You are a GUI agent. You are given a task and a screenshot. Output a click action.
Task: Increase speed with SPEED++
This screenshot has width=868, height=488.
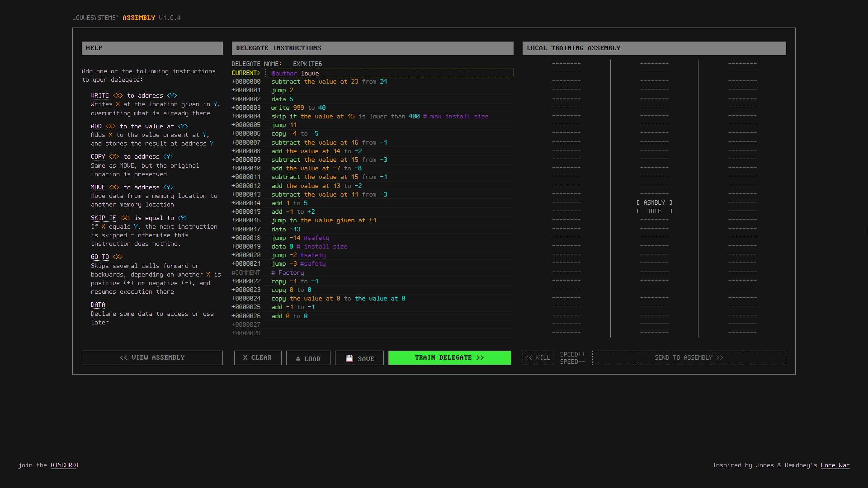click(572, 354)
